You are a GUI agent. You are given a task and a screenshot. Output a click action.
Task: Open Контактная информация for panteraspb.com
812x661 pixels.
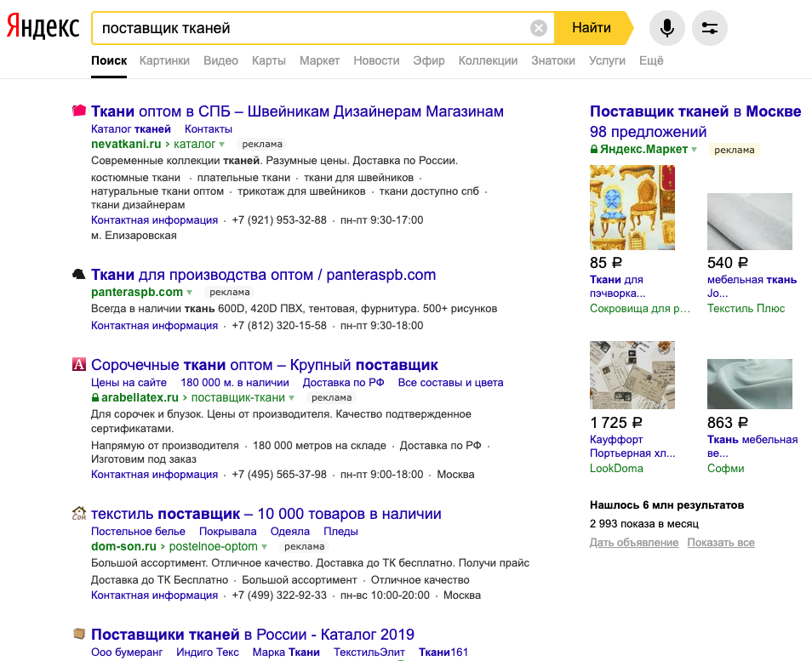pos(154,326)
